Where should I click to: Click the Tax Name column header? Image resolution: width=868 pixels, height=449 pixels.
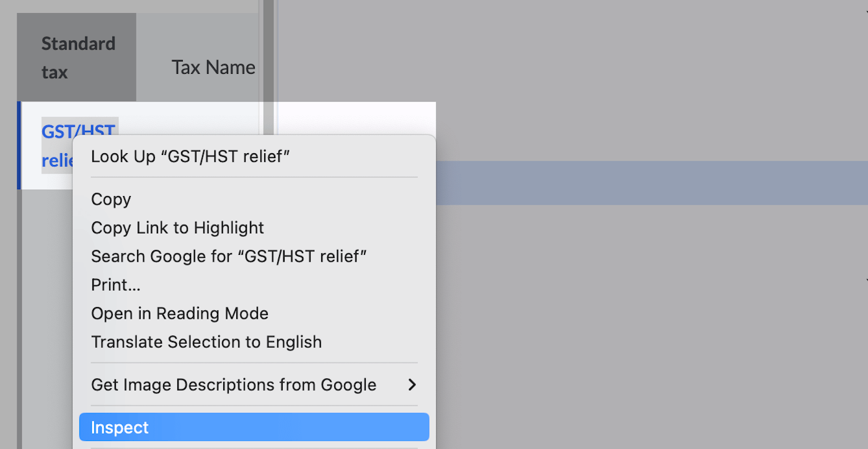213,67
